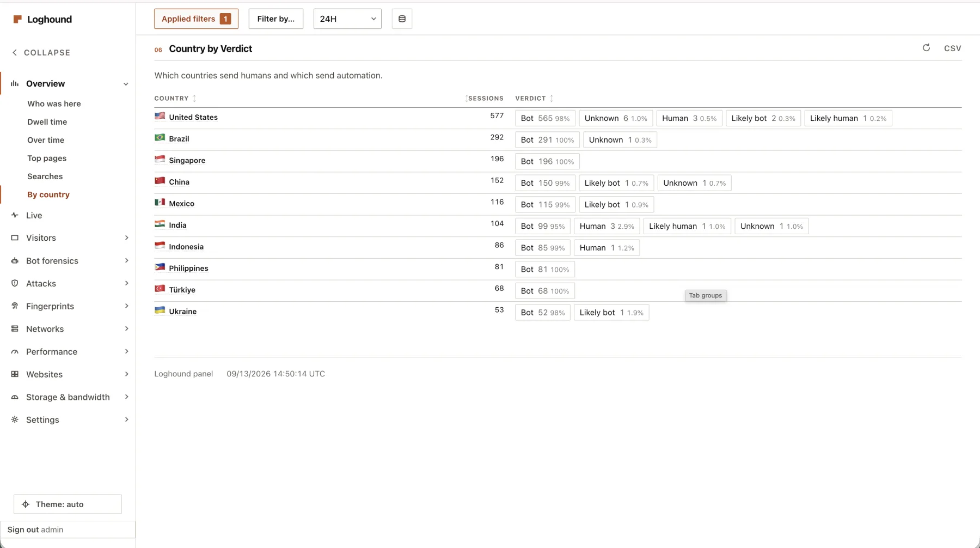This screenshot has width=980, height=548.
Task: Click the Storage & bandwidth icon
Action: click(15, 397)
